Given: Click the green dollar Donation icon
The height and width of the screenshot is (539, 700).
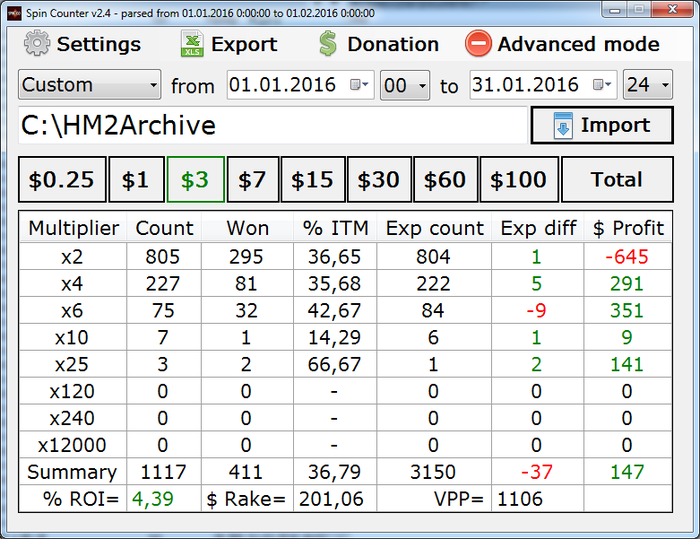Looking at the screenshot, I should point(328,43).
